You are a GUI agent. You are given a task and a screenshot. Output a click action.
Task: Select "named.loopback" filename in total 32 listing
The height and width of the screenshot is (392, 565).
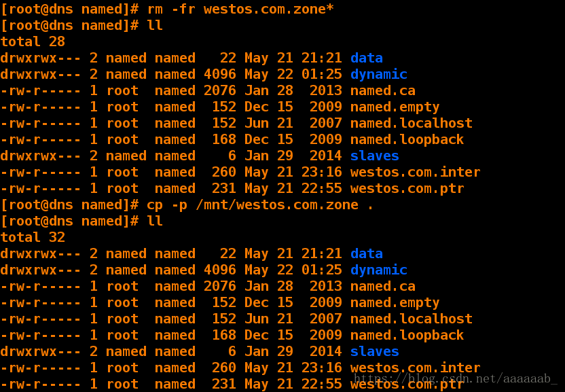(x=407, y=335)
